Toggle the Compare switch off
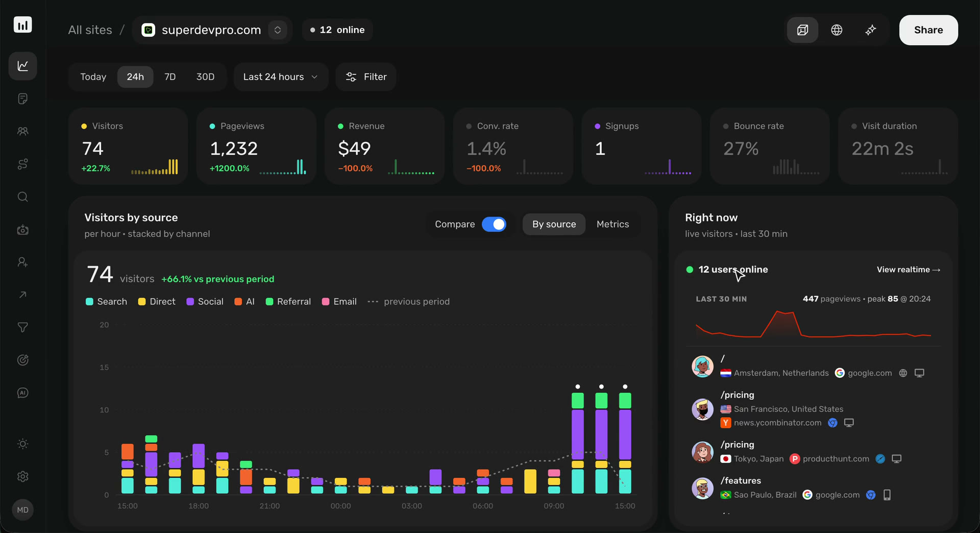Image resolution: width=980 pixels, height=533 pixels. pos(494,224)
